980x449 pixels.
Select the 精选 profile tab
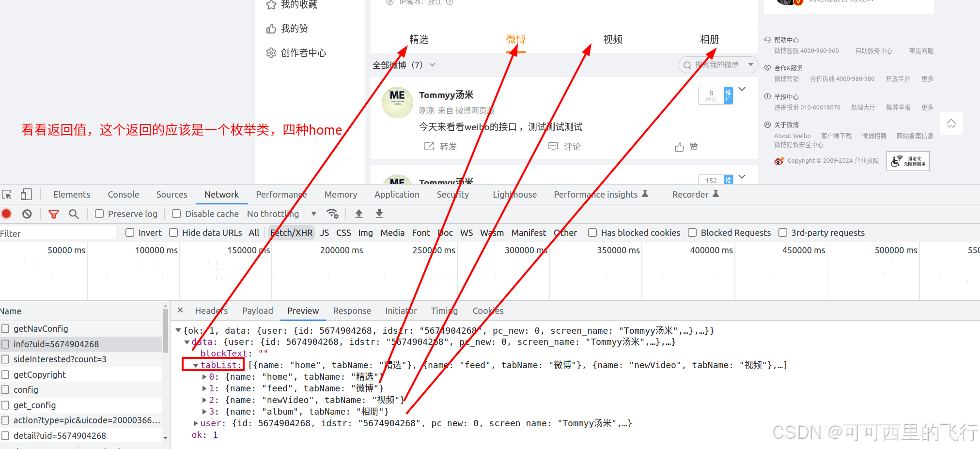(419, 39)
